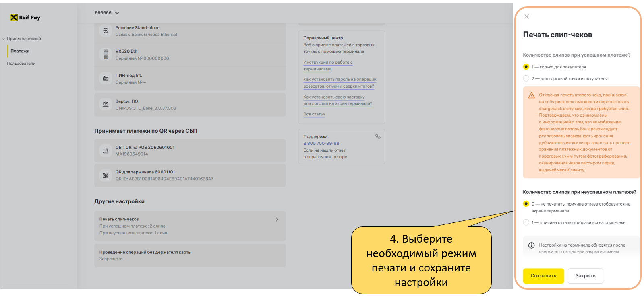
Task: Open Как установить пароль на операции link
Action: (340, 83)
